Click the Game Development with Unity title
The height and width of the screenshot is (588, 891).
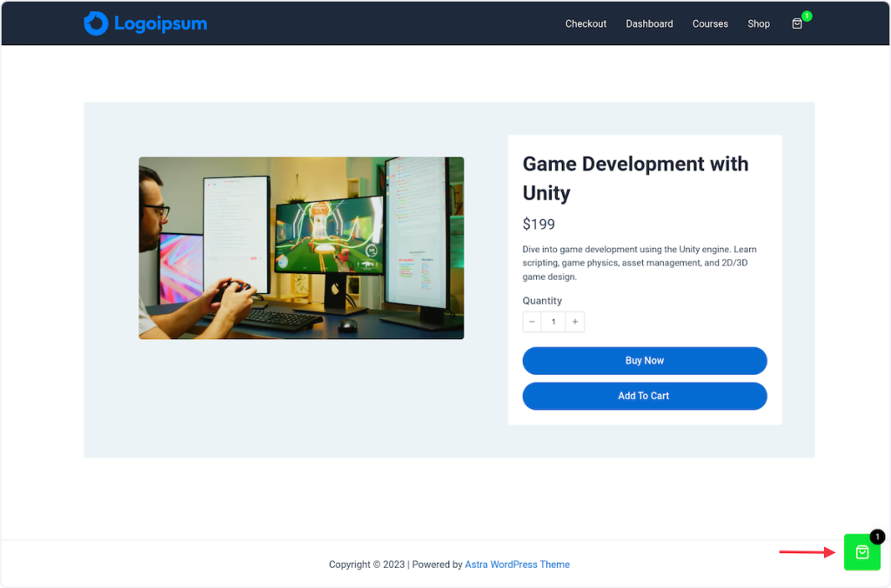(635, 177)
